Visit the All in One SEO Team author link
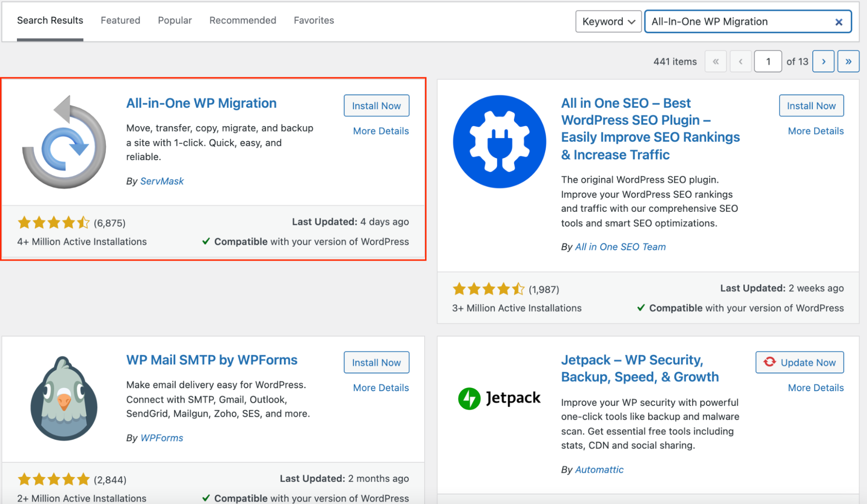867x504 pixels. click(620, 247)
